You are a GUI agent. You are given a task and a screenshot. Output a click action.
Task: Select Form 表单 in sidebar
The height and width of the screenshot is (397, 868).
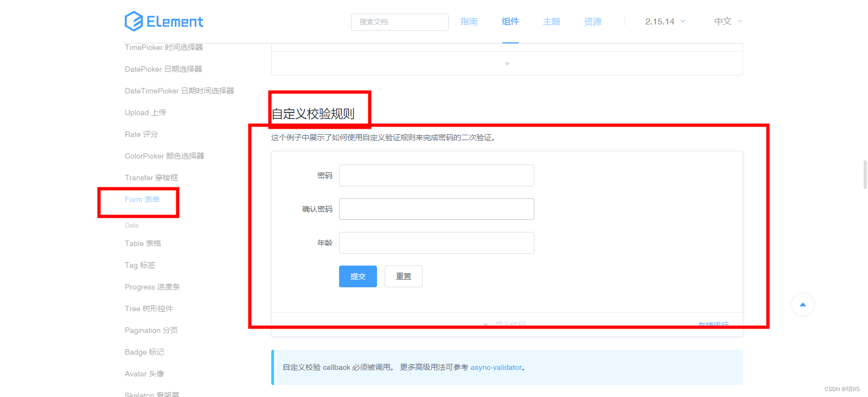click(142, 199)
